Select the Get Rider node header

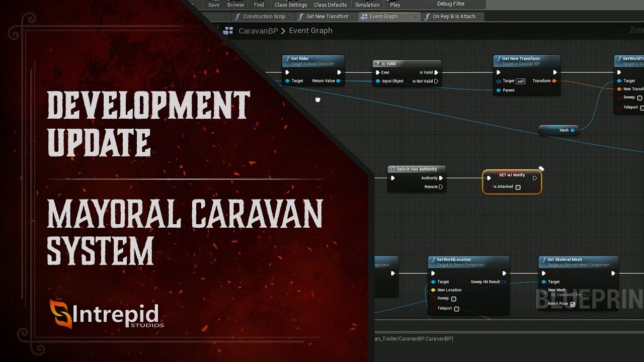tap(313, 61)
